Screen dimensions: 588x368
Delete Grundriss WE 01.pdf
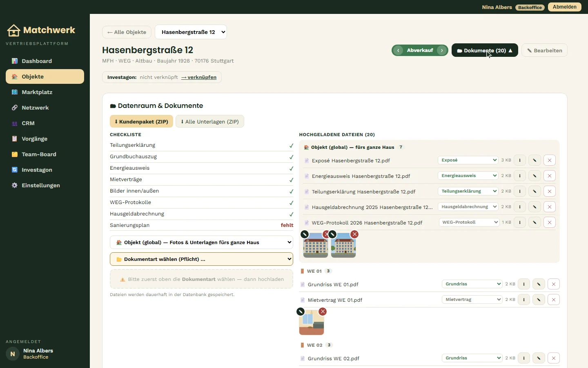pos(554,284)
